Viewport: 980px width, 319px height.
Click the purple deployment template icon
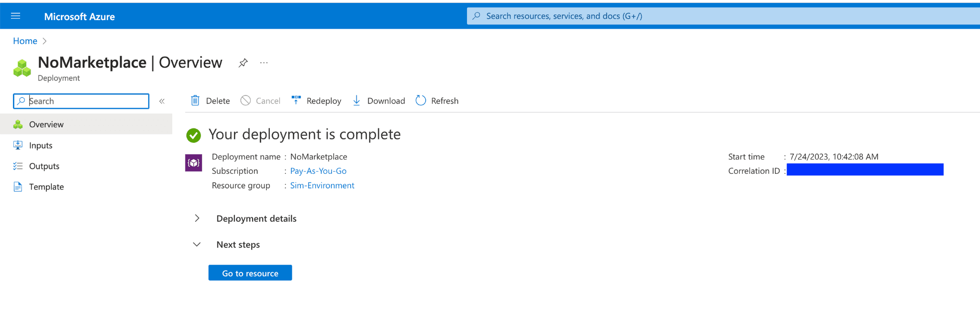click(x=193, y=163)
